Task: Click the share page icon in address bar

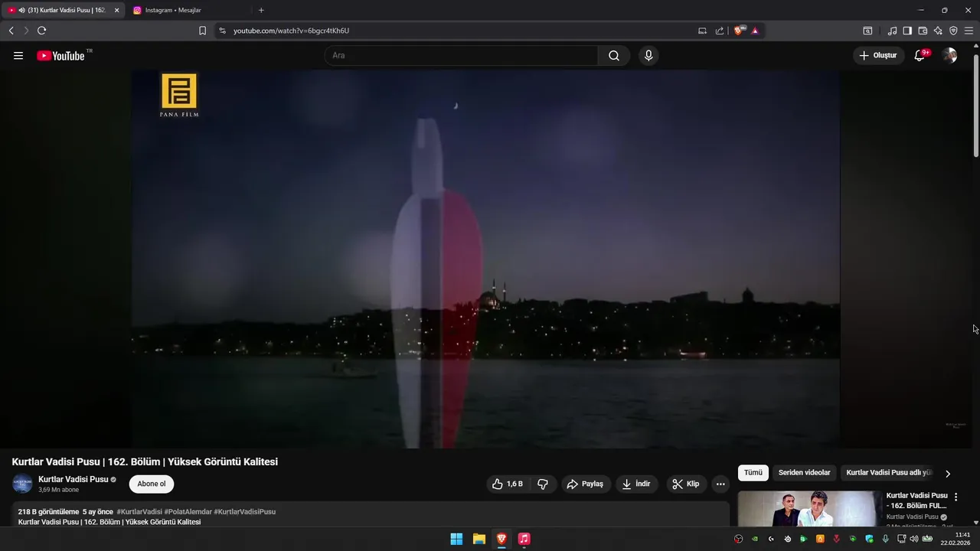Action: click(x=720, y=31)
